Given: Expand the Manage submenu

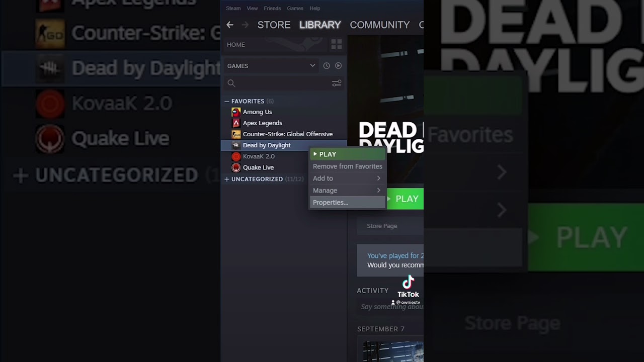Looking at the screenshot, I should pyautogui.click(x=348, y=191).
